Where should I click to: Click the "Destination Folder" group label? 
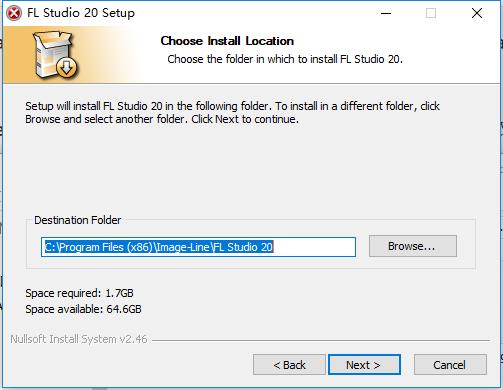tap(78, 220)
